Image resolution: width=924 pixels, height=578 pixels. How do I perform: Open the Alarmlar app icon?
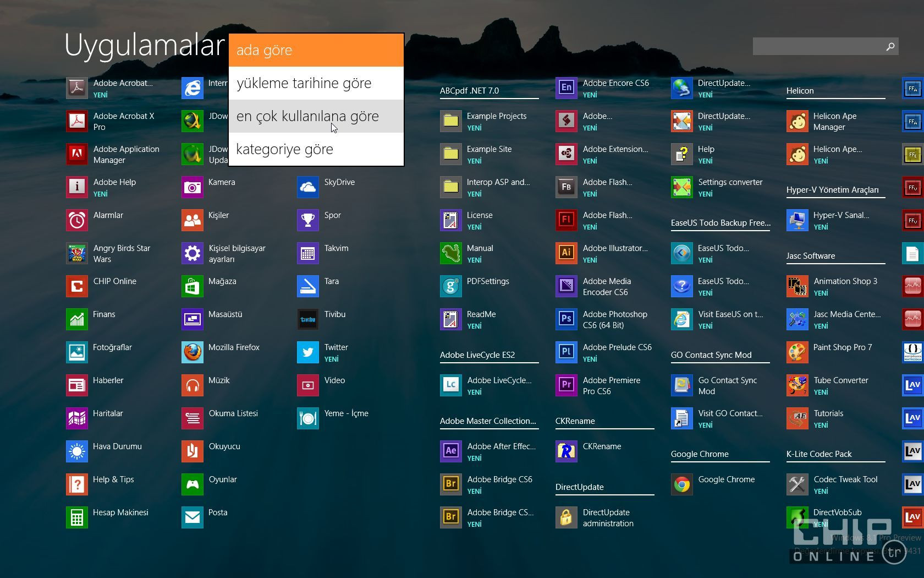click(x=77, y=220)
